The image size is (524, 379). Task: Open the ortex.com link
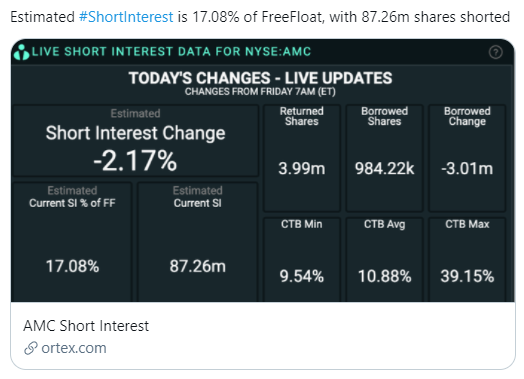click(x=74, y=348)
